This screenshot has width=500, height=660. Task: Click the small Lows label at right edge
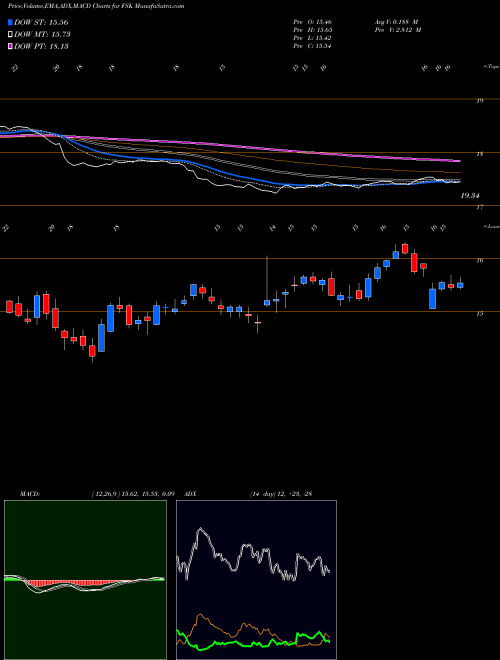tap(491, 226)
